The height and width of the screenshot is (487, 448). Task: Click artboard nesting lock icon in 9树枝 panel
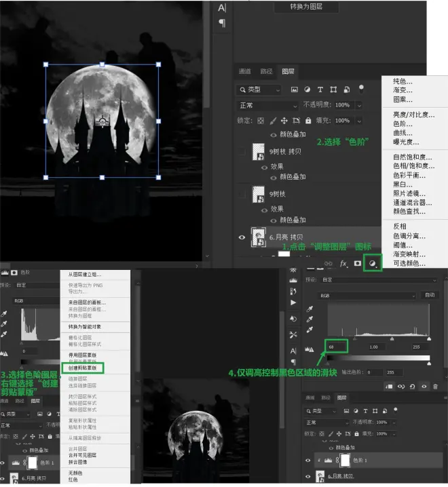coord(296,121)
